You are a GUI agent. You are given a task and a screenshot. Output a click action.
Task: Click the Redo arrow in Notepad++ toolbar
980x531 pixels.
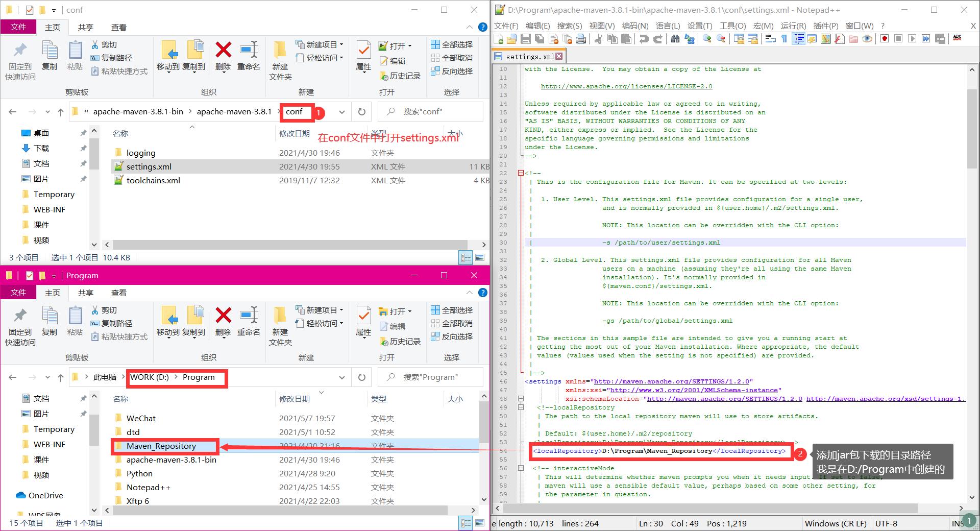658,39
